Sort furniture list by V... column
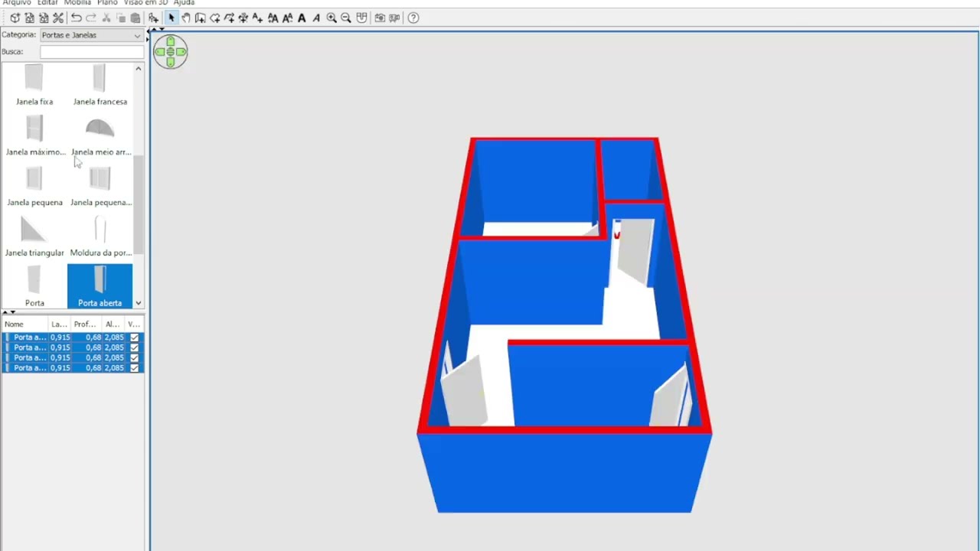Viewport: 980px width, 551px height. [134, 324]
